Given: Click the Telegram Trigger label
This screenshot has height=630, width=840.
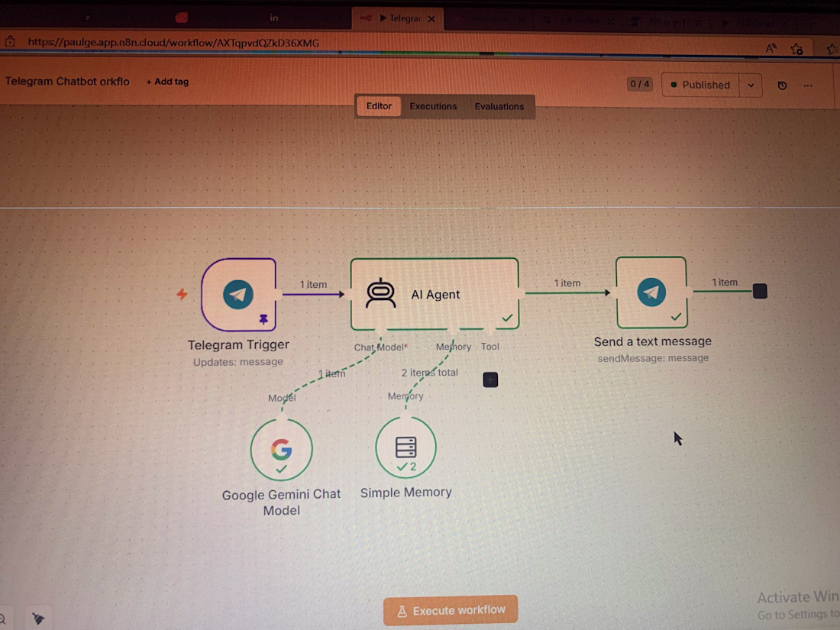Looking at the screenshot, I should tap(238, 344).
